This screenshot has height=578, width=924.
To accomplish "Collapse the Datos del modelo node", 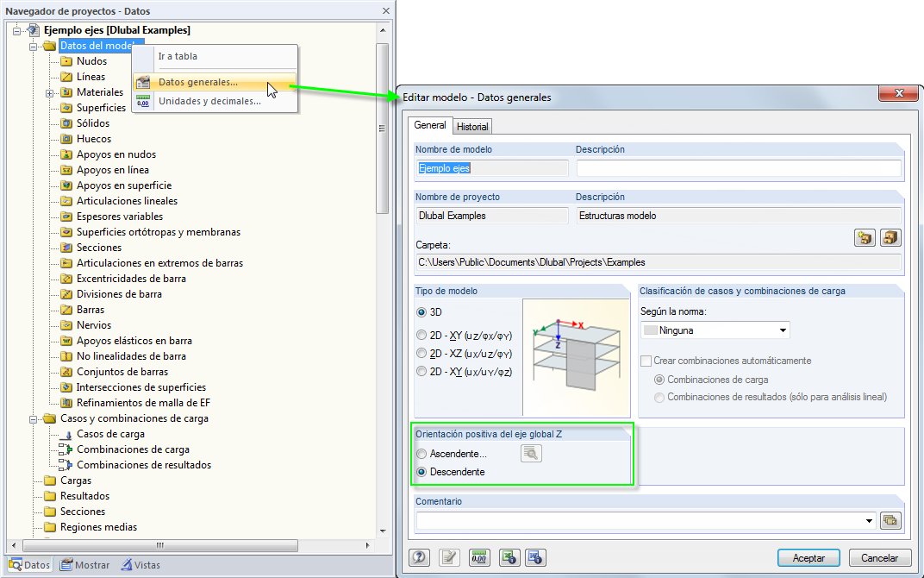I will 33,46.
